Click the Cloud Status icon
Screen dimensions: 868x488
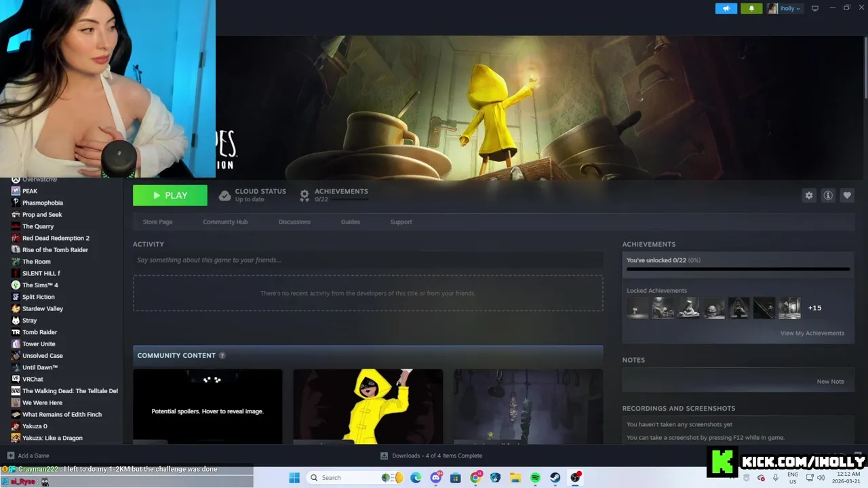click(x=224, y=196)
